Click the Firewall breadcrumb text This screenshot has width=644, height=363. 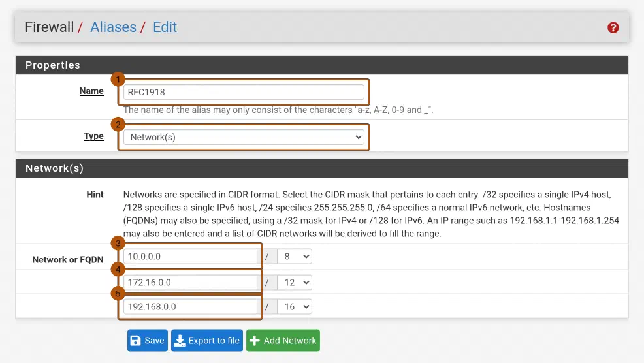49,27
